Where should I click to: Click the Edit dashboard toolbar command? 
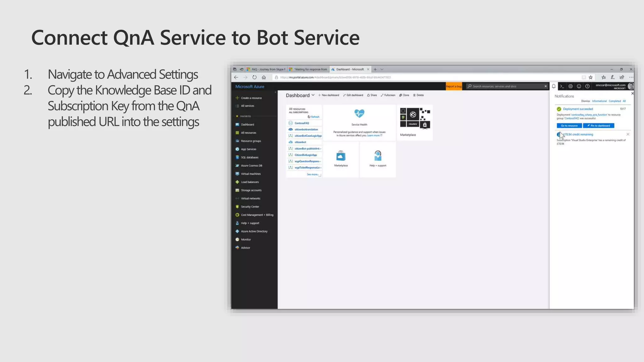(x=353, y=95)
